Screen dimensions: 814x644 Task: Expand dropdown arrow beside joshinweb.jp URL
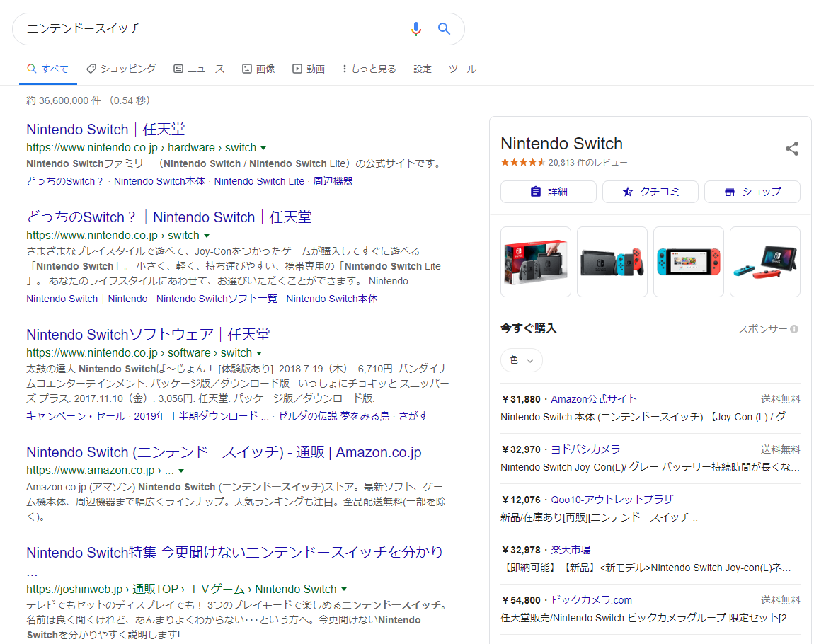click(344, 590)
